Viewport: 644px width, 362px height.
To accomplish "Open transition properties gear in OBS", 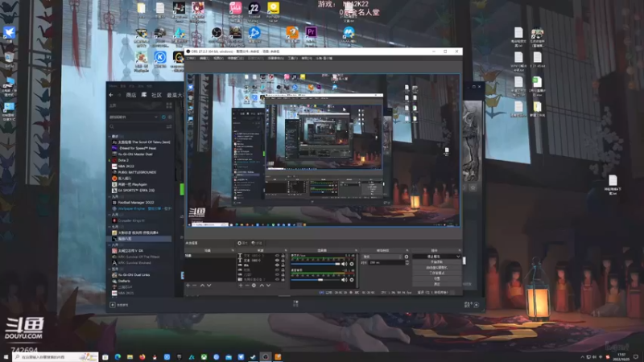I will pyautogui.click(x=407, y=257).
